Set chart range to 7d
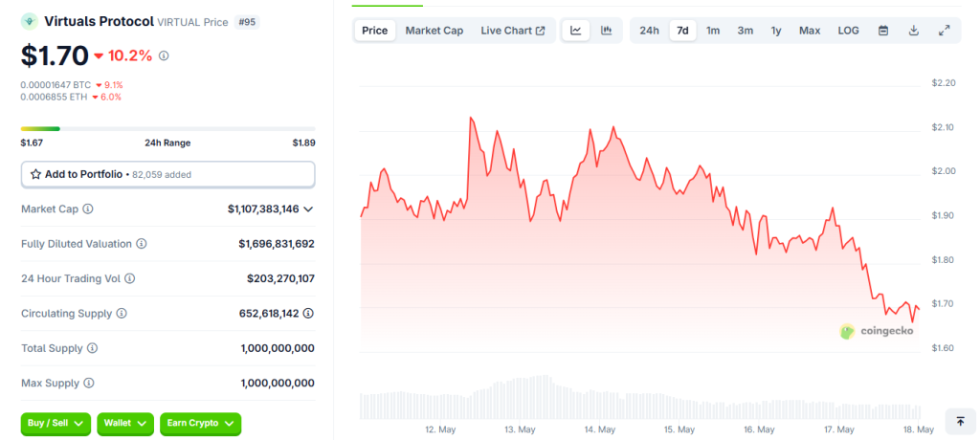 [683, 31]
